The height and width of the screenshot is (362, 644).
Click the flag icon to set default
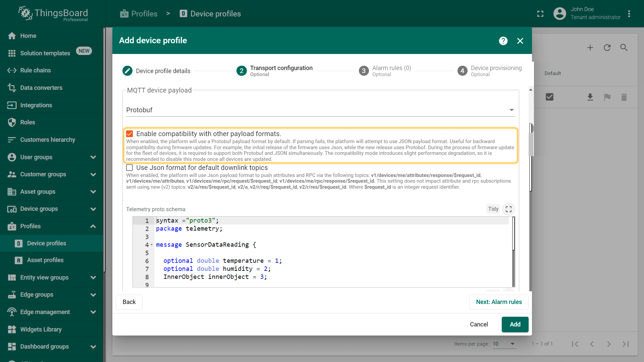(x=607, y=97)
